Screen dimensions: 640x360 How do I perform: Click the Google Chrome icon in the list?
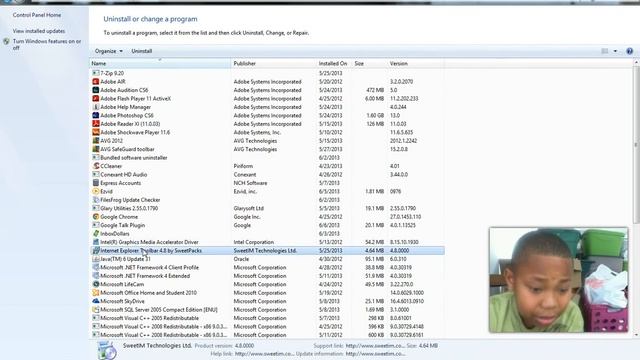click(x=96, y=217)
